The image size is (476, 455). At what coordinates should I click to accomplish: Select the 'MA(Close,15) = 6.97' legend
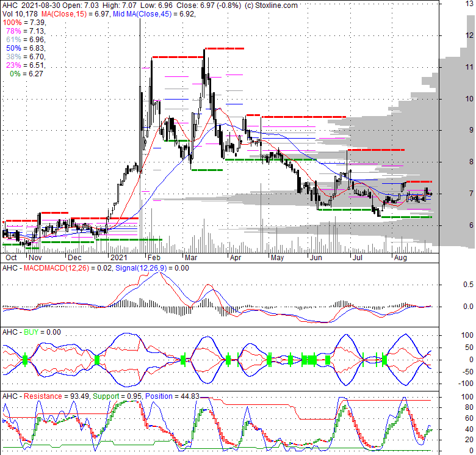pyautogui.click(x=75, y=14)
